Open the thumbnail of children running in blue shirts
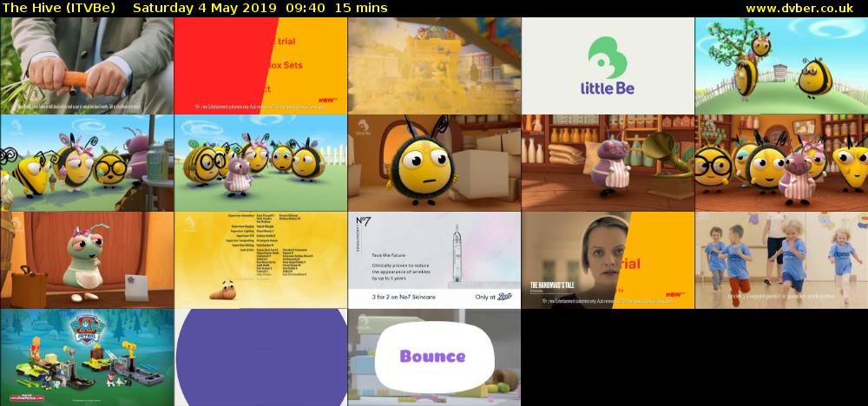868x406 pixels. coord(782,260)
